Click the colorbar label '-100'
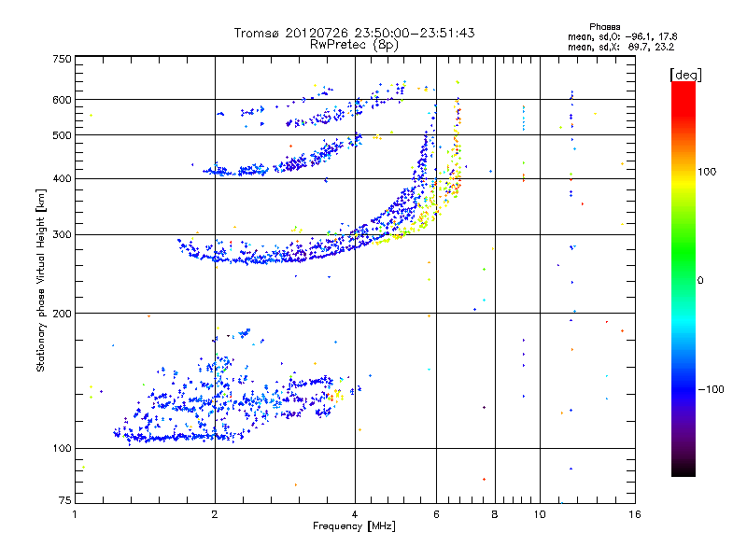The height and width of the screenshot is (560, 747). (711, 389)
